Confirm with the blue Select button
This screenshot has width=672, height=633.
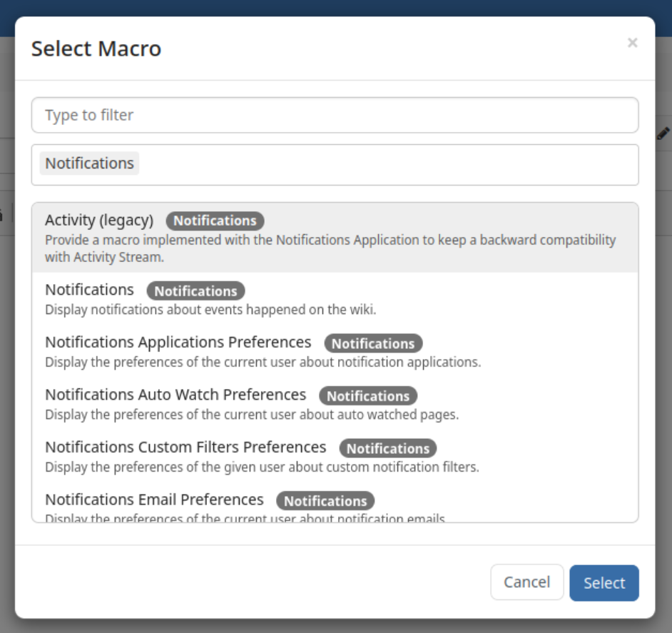604,583
